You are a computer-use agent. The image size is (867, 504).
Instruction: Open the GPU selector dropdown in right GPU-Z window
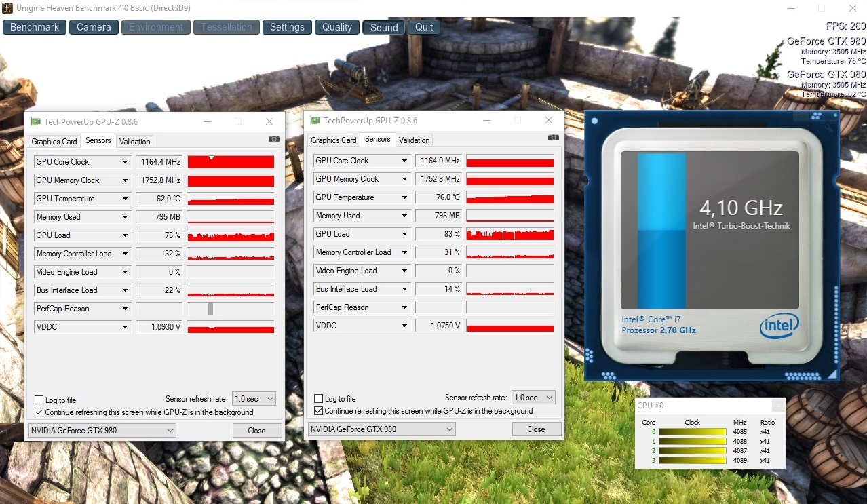382,429
